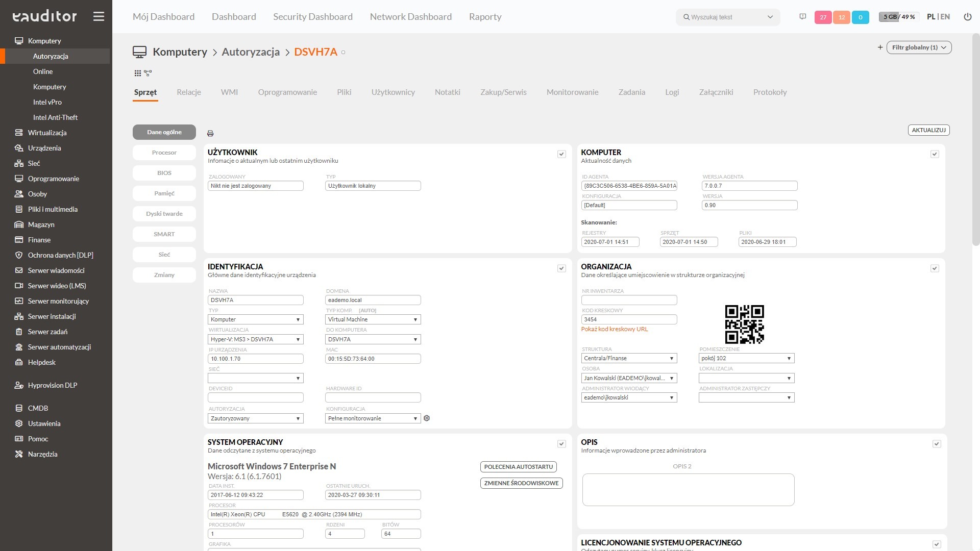The image size is (980, 551).
Task: Switch to the WMI tab
Action: (x=229, y=92)
